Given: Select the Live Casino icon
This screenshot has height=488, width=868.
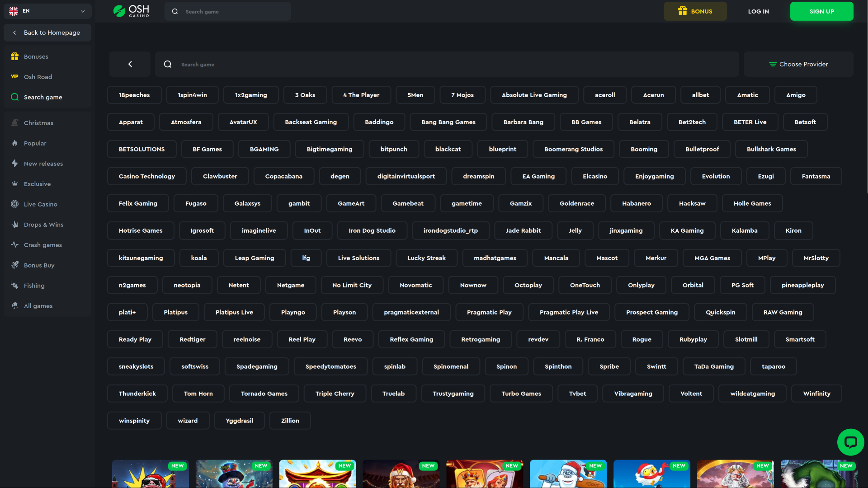Looking at the screenshot, I should 15,204.
